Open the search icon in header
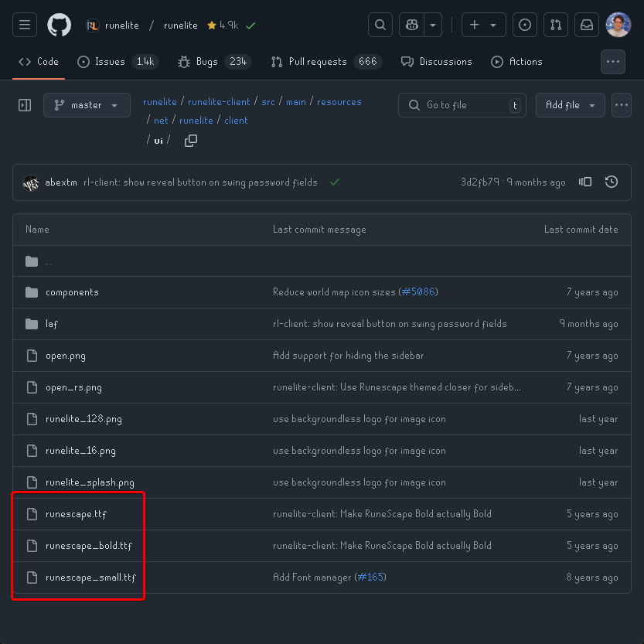 coord(380,26)
